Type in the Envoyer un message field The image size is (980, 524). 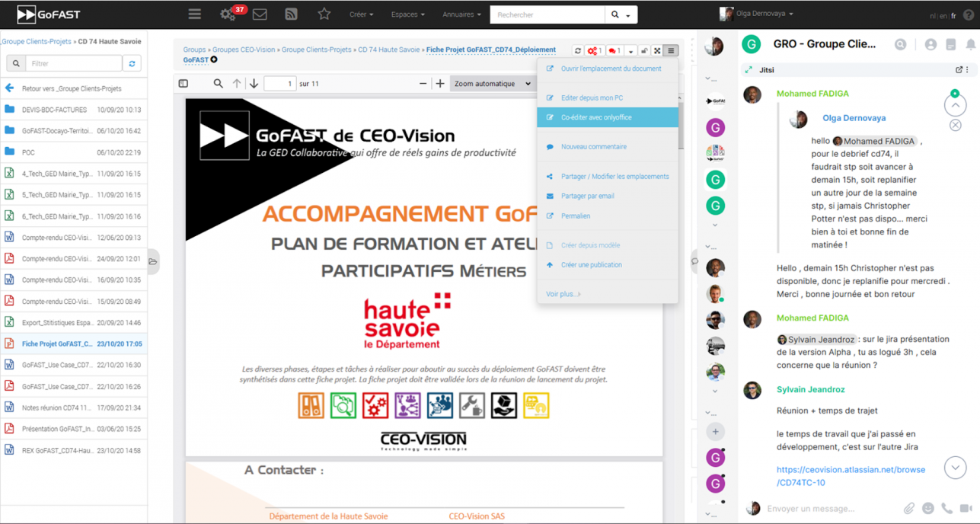[x=822, y=508]
